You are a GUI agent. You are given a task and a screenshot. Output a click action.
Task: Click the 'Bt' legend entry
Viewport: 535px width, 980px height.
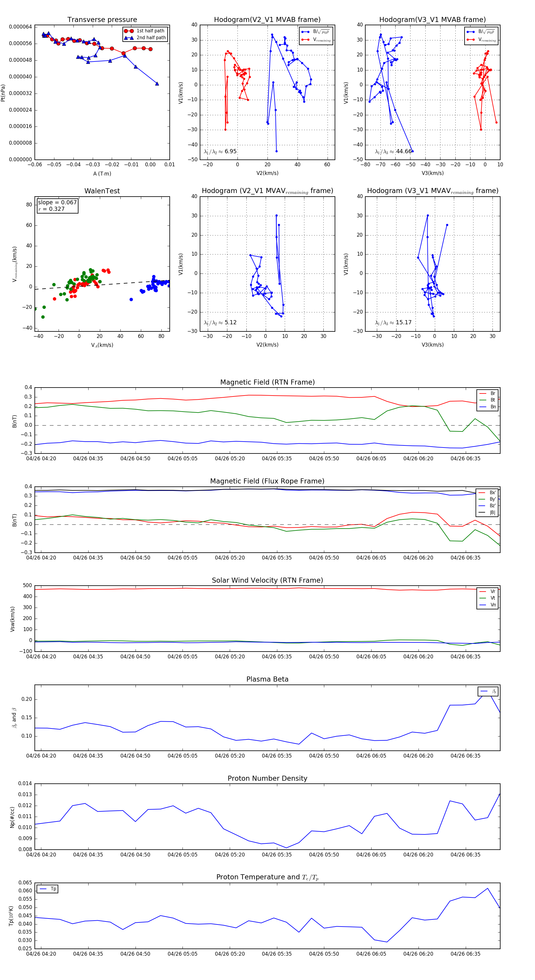coord(488,400)
